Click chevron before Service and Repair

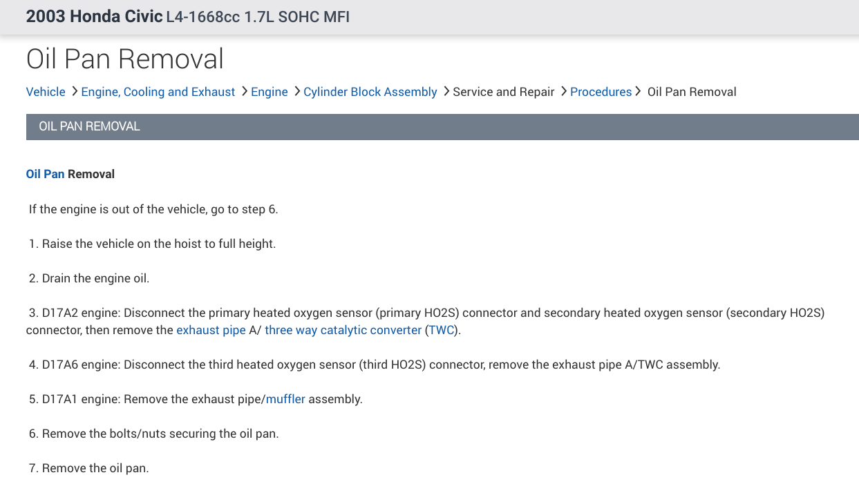pos(446,91)
